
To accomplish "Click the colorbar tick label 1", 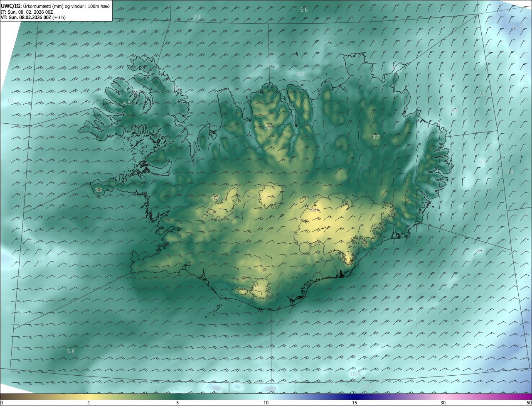I will click(89, 403).
